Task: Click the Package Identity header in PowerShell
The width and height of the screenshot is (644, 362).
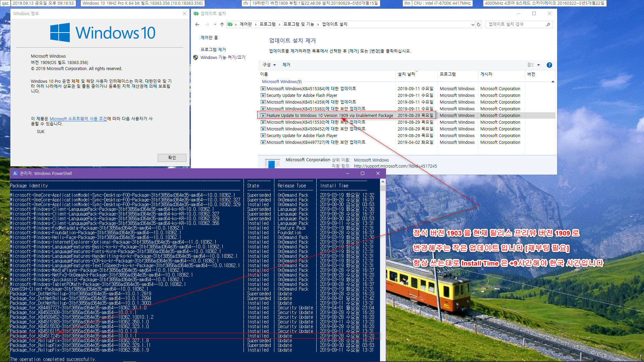Action: coord(29,186)
